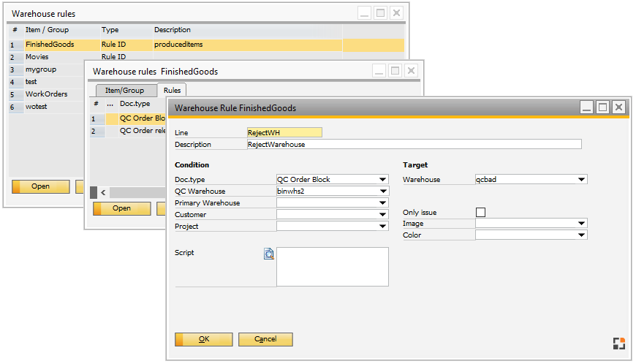Open the QC Warehouse dropdown
Image resolution: width=636 pixels, height=364 pixels.
[383, 192]
